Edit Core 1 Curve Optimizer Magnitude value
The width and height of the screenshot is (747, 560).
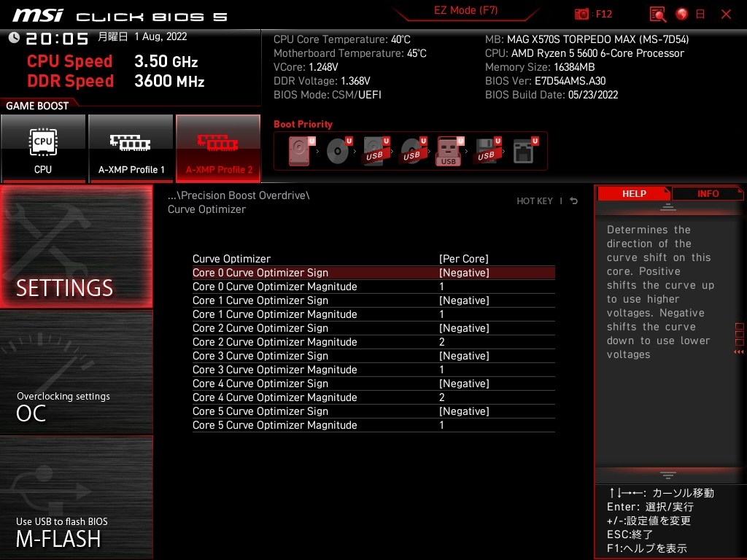(441, 314)
